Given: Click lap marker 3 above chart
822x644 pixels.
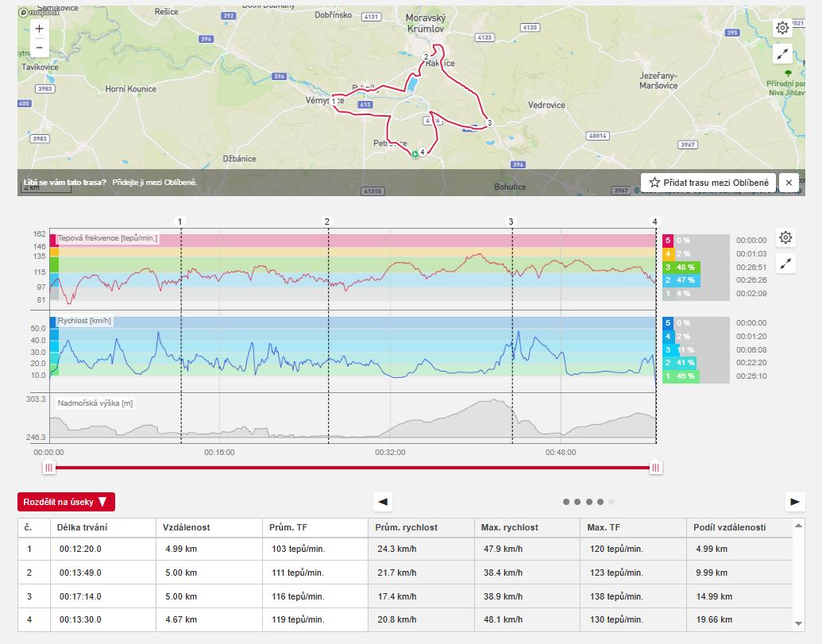Looking at the screenshot, I should (511, 222).
